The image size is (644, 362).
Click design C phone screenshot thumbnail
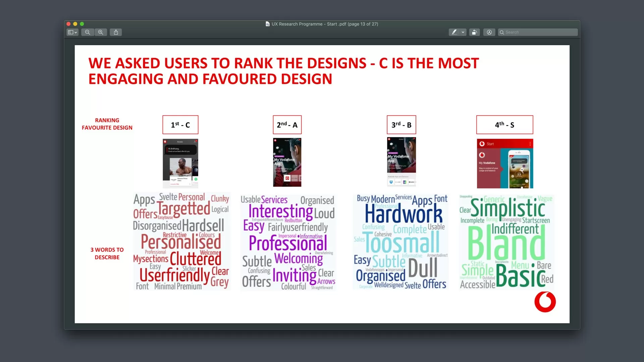click(180, 163)
